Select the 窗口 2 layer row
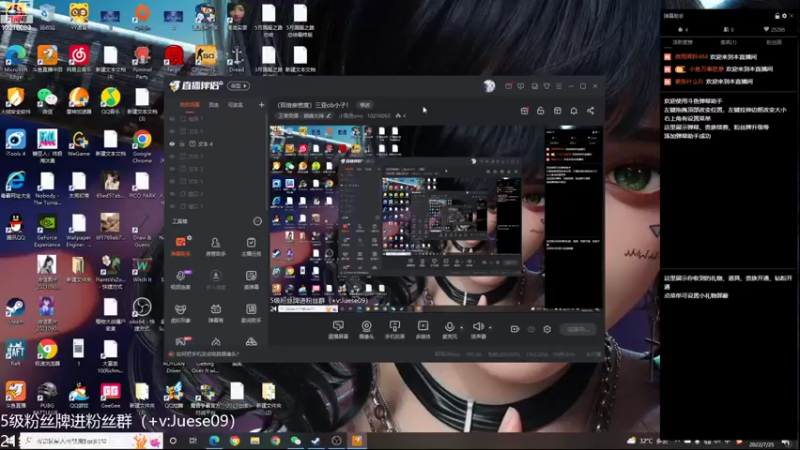800x450 pixels. click(x=215, y=194)
